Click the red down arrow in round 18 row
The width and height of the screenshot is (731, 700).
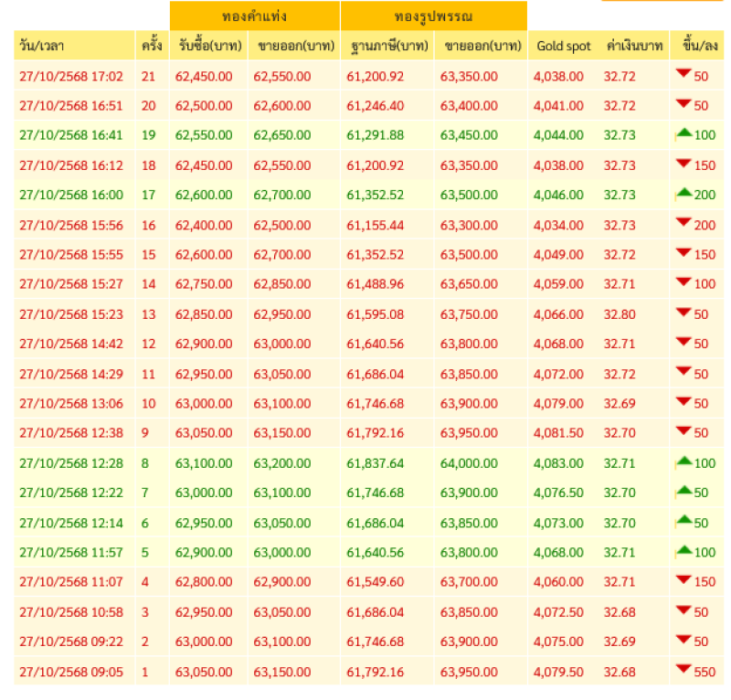point(683,164)
